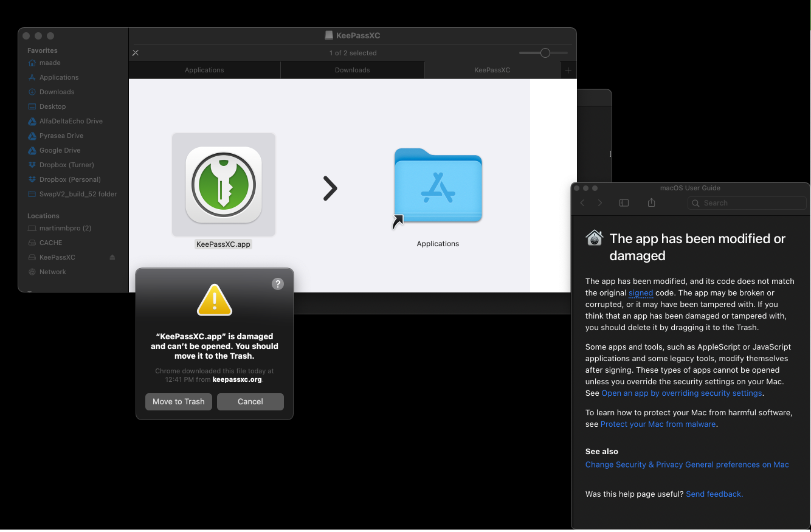Eject the KeePassXC disk image
811x532 pixels.
coord(112,257)
